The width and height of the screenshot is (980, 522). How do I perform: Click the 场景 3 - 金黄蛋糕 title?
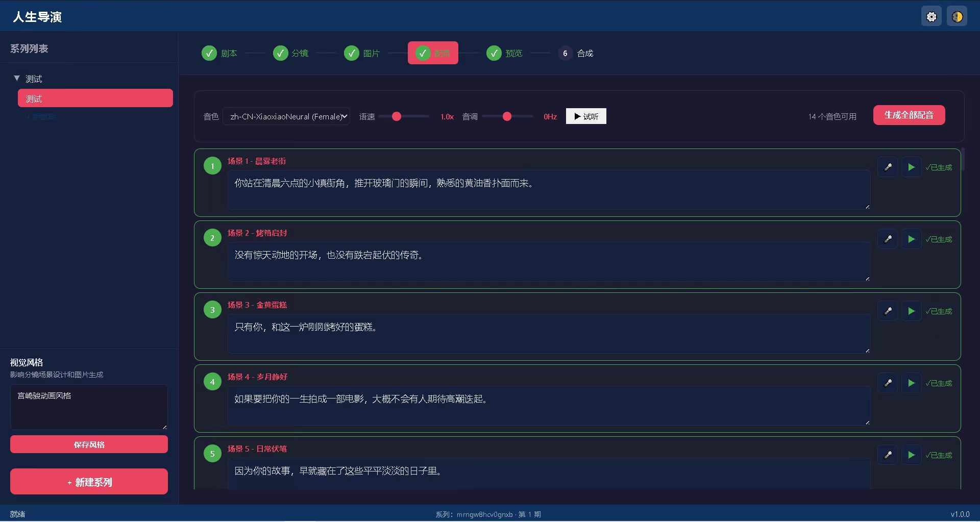(257, 305)
